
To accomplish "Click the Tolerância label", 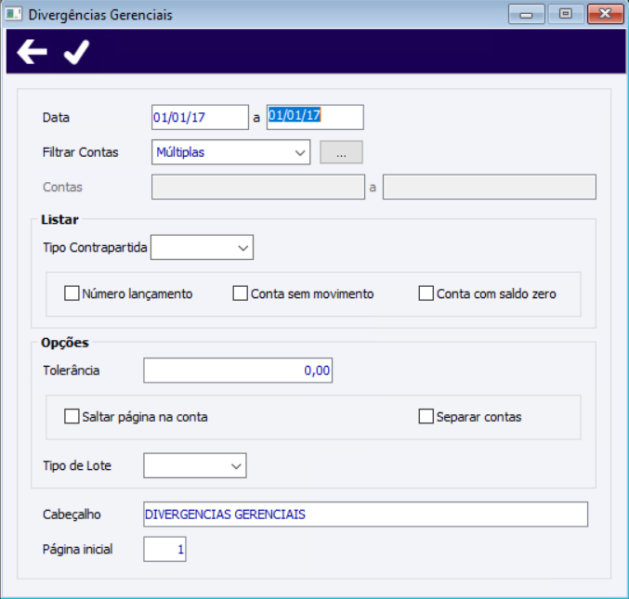I will (71, 370).
